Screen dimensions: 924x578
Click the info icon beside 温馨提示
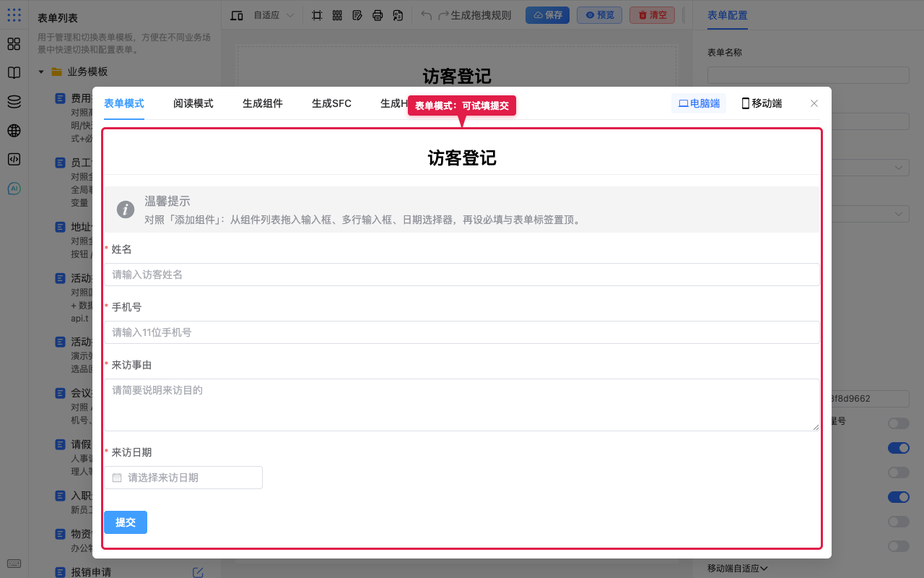(126, 210)
